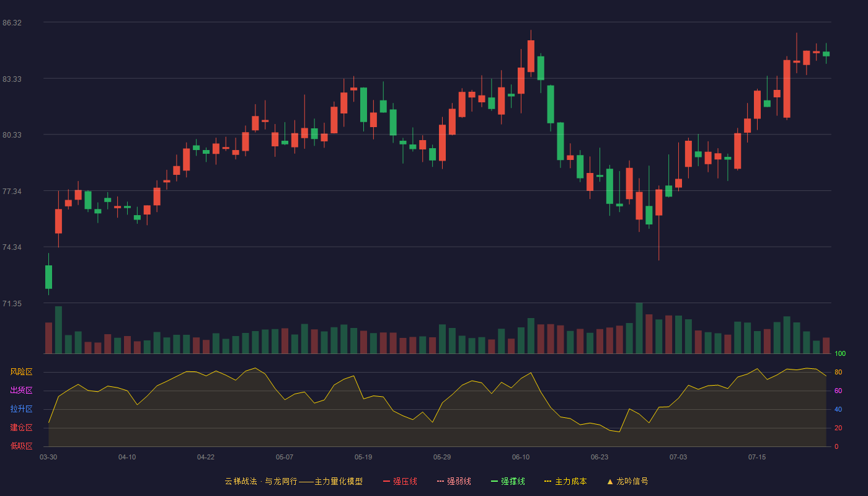868x496 pixels.
Task: Click the green 强撑线 legend line marker
Action: (495, 481)
